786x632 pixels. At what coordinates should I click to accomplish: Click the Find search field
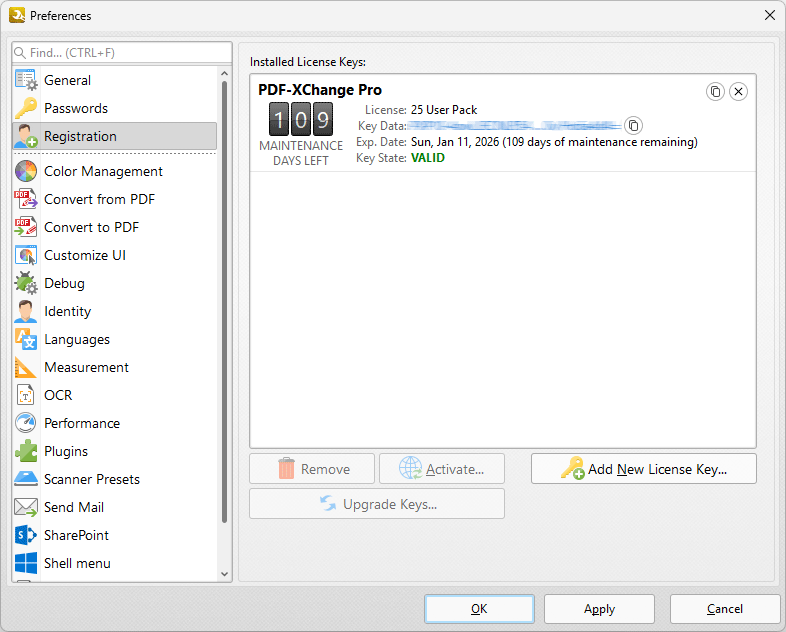[122, 53]
